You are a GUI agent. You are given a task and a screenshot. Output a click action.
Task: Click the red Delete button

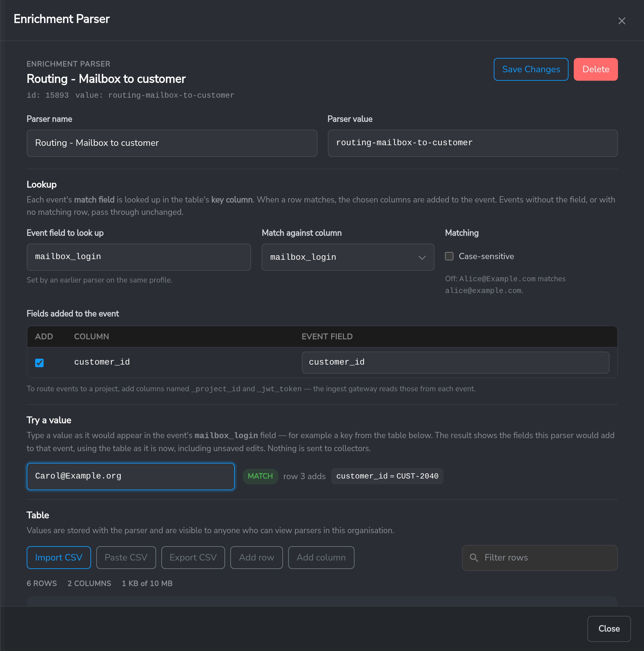click(x=596, y=69)
